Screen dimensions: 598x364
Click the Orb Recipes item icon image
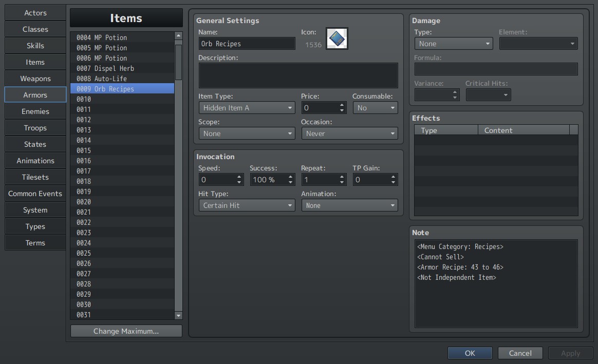(337, 39)
